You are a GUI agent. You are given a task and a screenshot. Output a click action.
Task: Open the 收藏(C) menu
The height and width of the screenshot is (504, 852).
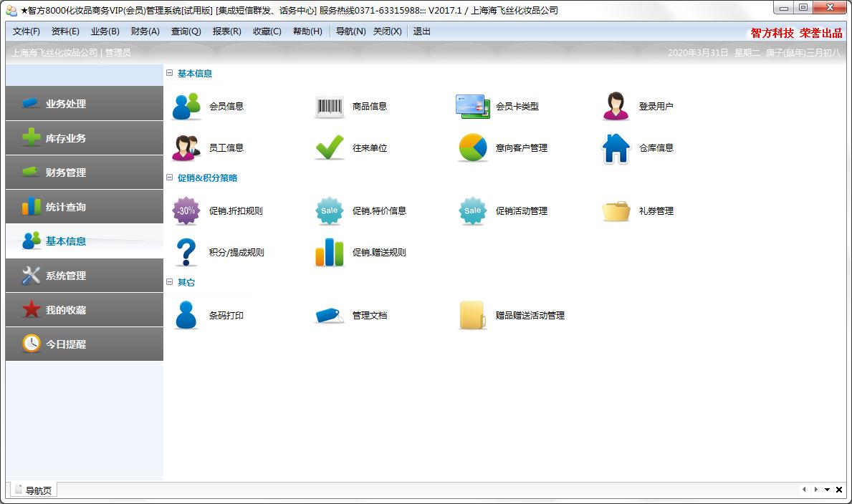pyautogui.click(x=267, y=31)
